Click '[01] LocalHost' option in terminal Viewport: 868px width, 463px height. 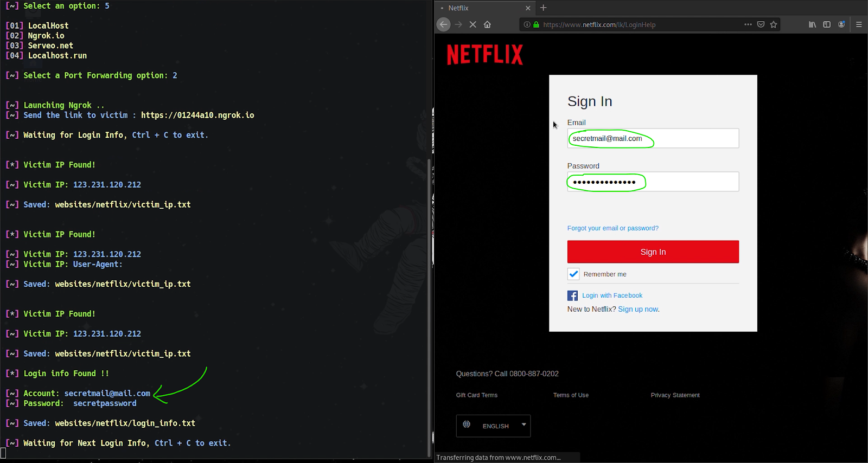click(37, 25)
